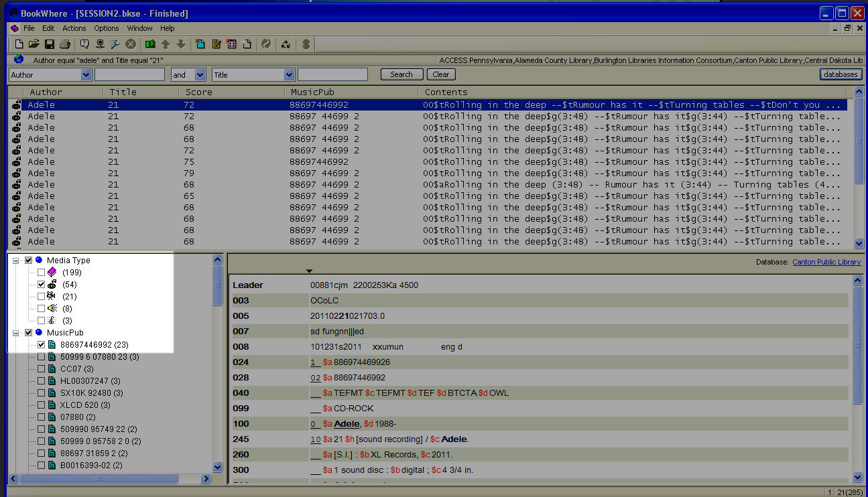Open the Help menu

pyautogui.click(x=168, y=28)
